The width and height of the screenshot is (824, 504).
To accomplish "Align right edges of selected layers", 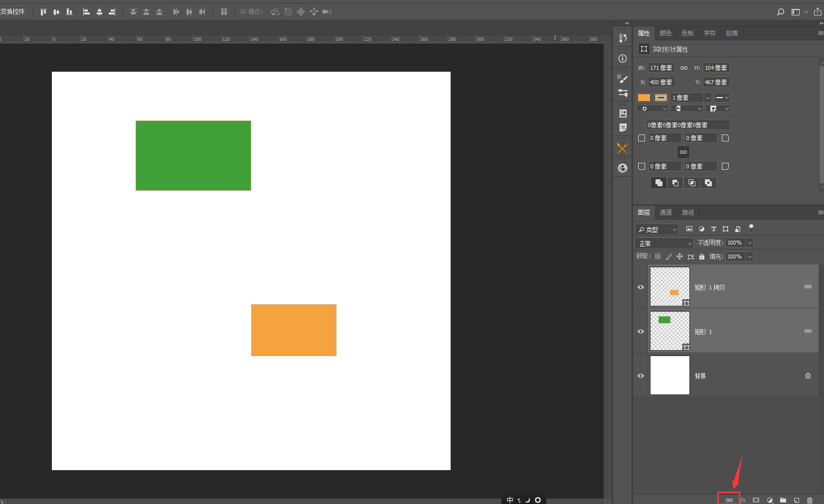I will [x=112, y=12].
